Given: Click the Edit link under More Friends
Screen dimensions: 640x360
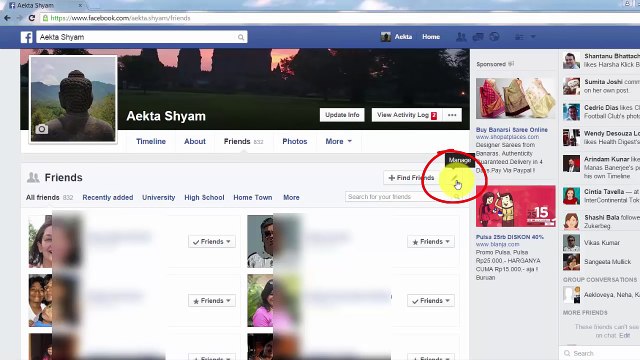Looking at the screenshot, I should click(624, 335).
